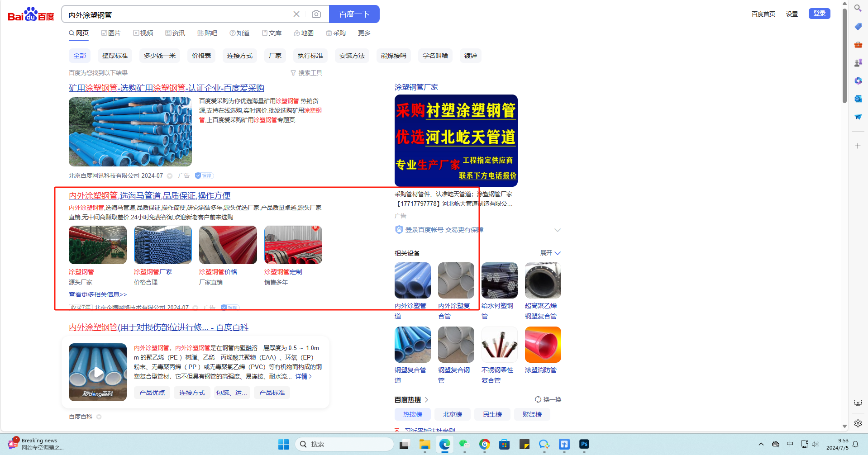Viewport: 868px width, 455px height.
Task: Select the 财经榜 hot search tab
Action: tap(532, 414)
